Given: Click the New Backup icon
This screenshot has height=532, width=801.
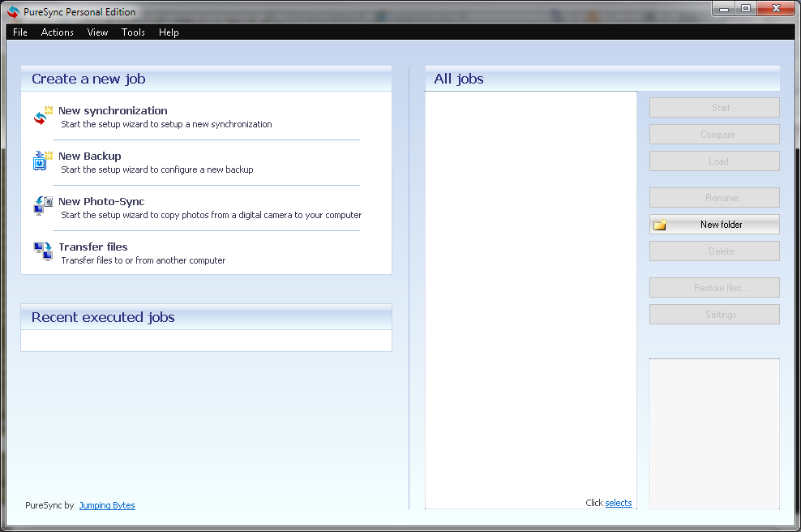Looking at the screenshot, I should (x=43, y=161).
